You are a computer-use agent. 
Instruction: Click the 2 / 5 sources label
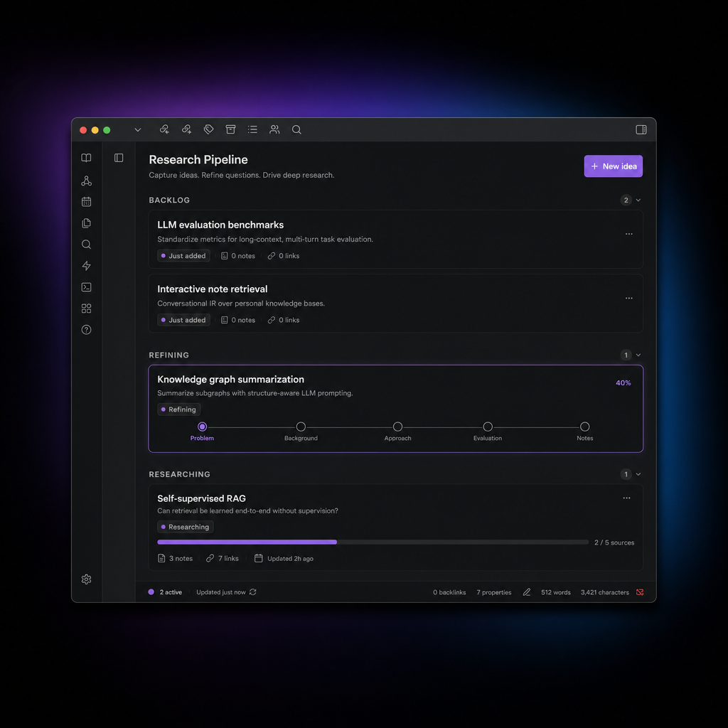[x=614, y=542]
